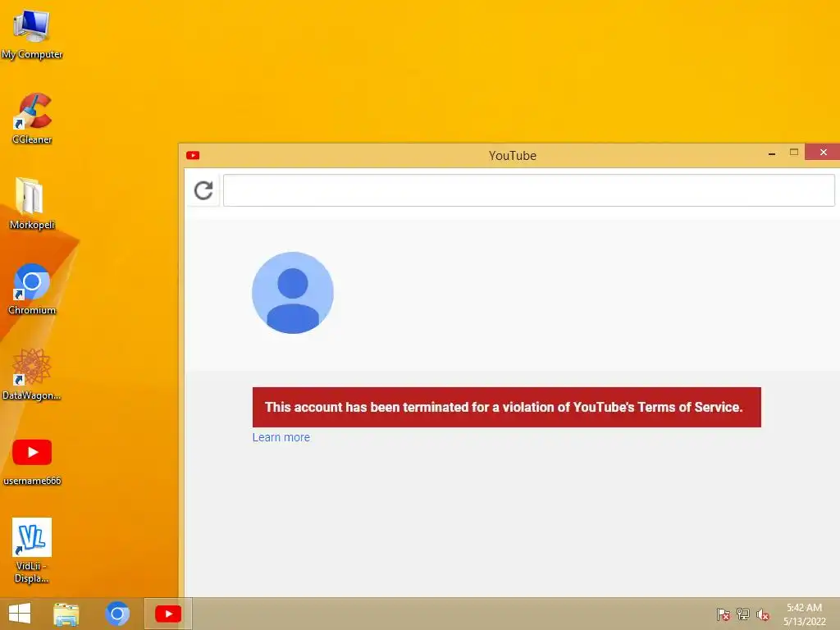Viewport: 840px width, 630px height.
Task: Open the VidLii desktop shortcut
Action: 32,550
